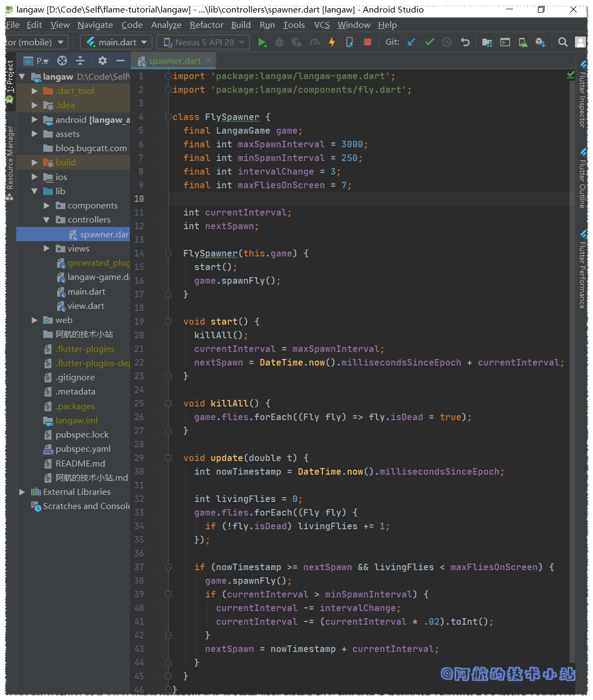Open the Nexus S API 28 device selector
Screen dimensions: 593x700
pos(203,43)
